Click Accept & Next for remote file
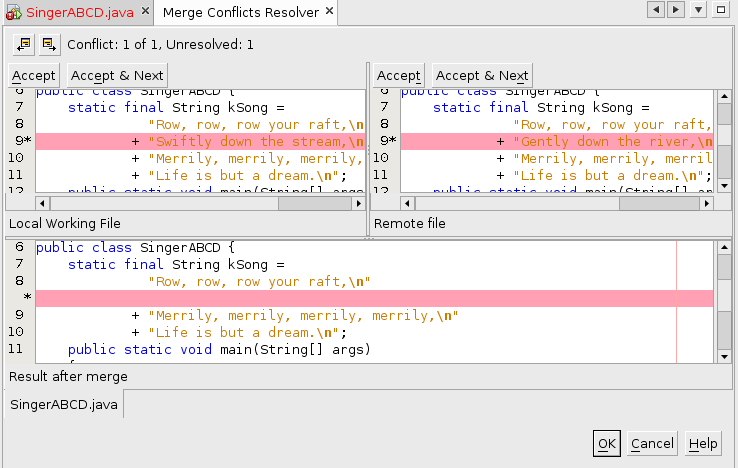Screen dimensions: 738x468 coord(482,76)
